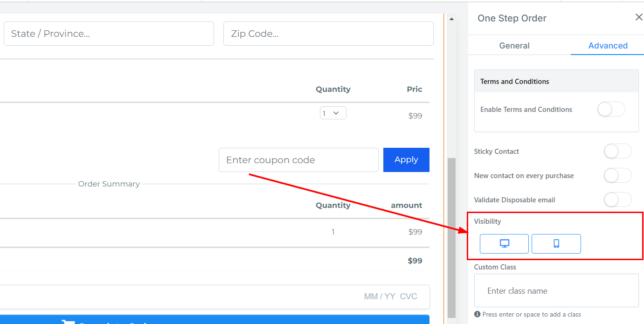Screen dimensions: 644x324
Task: Focus the State / Province field
Action: point(109,34)
